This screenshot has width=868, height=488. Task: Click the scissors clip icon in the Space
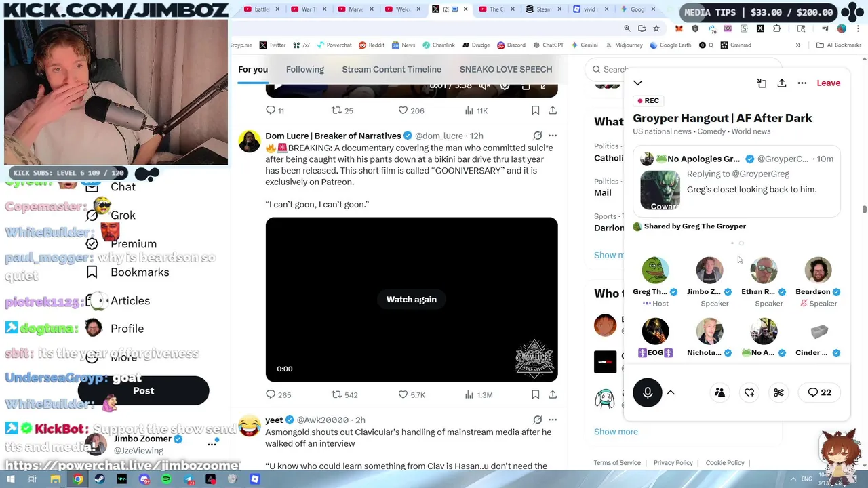coord(778,392)
